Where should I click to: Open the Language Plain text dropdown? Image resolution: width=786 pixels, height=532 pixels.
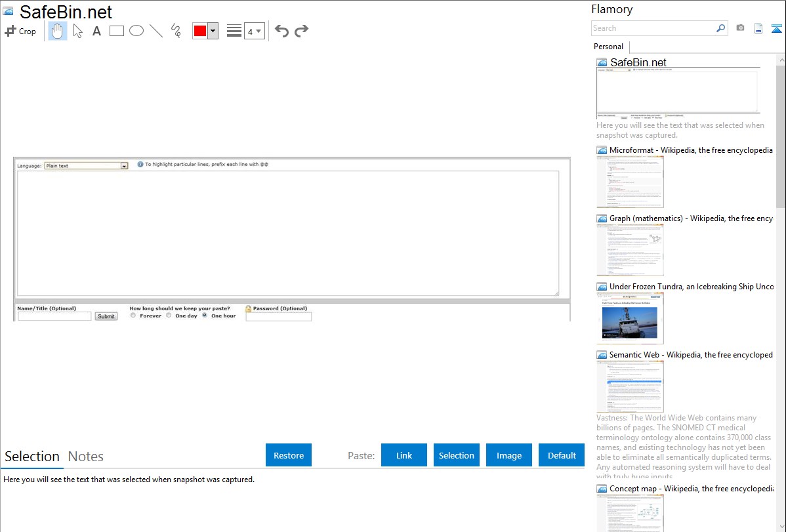click(x=86, y=165)
